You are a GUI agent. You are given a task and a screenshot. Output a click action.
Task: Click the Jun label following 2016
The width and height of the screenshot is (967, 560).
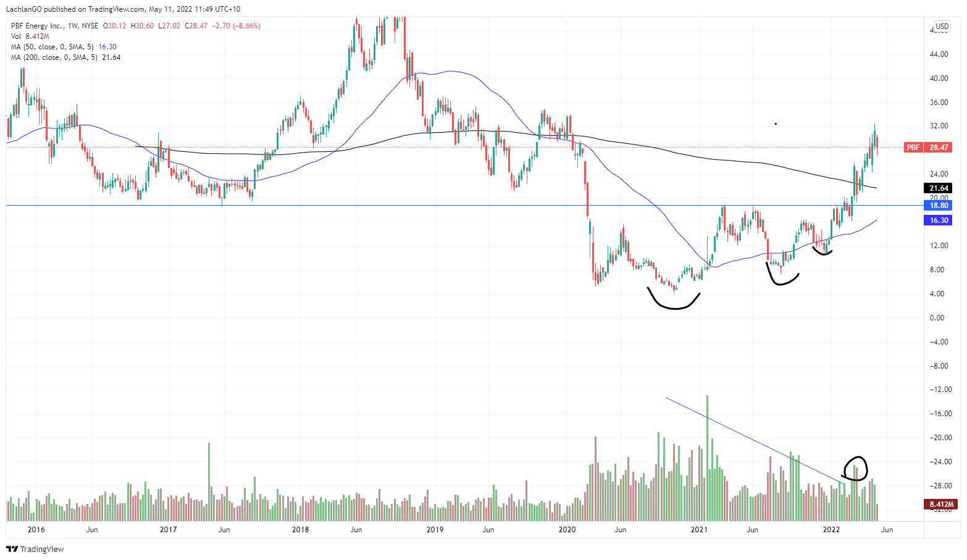pyautogui.click(x=92, y=530)
